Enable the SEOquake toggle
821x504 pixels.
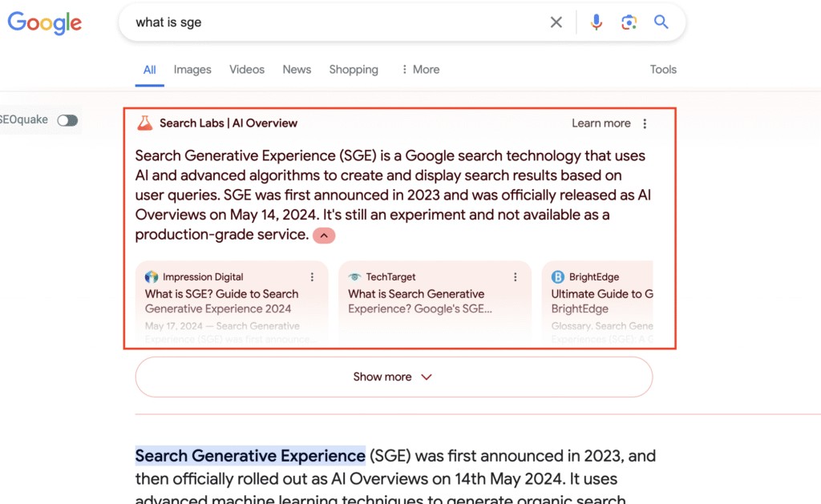click(x=67, y=119)
